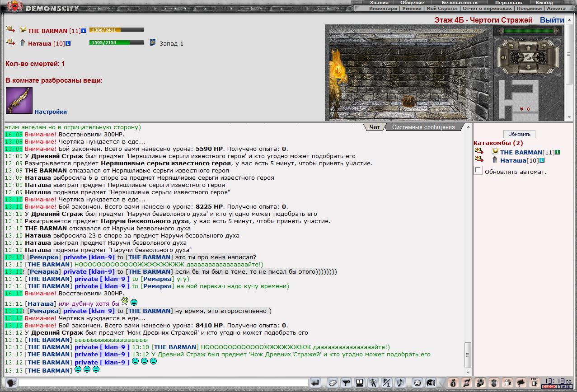Open the Настройки link
577x392 pixels.
coord(51,112)
